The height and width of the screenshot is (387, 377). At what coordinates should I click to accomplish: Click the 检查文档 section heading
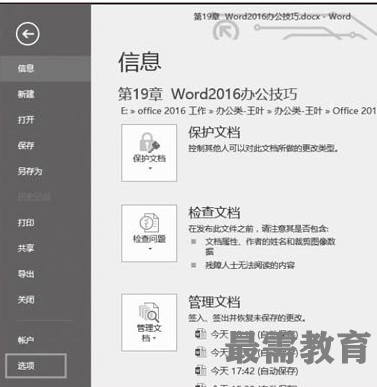(x=214, y=213)
